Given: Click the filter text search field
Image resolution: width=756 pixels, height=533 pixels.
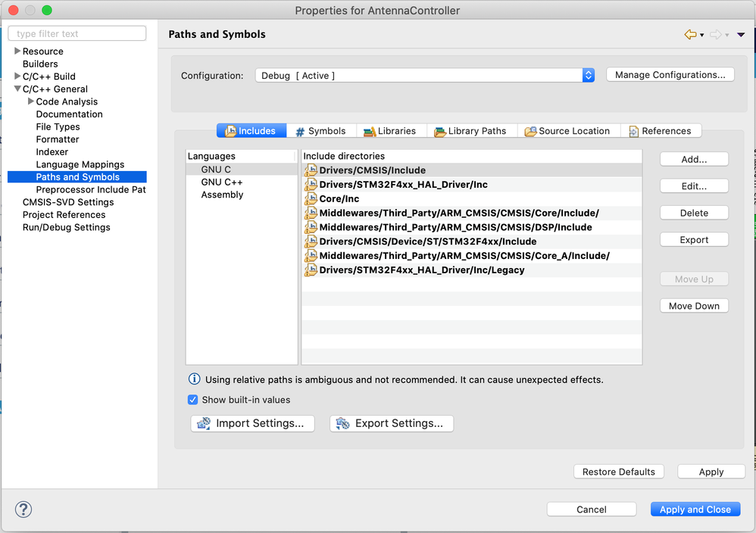Looking at the screenshot, I should click(77, 33).
